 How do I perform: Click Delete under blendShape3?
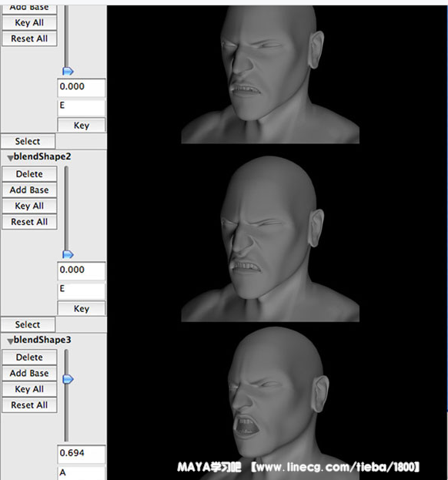pos(29,357)
